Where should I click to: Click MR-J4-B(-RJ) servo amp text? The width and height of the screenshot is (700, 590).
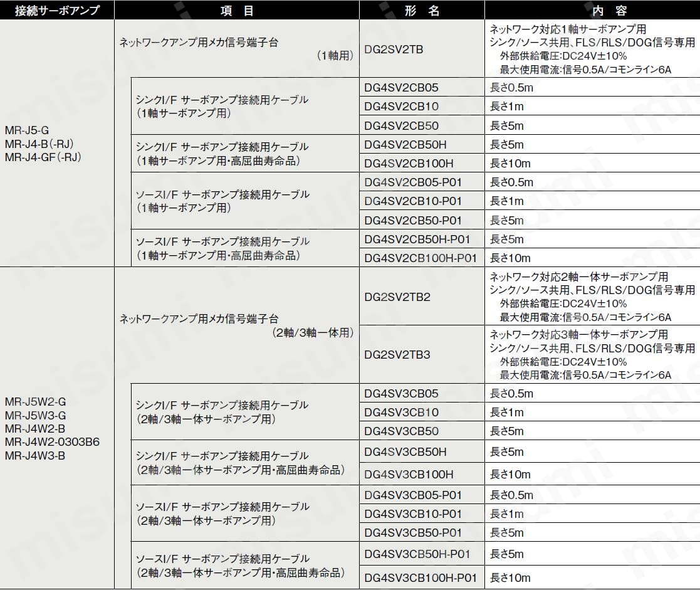[x=39, y=144]
